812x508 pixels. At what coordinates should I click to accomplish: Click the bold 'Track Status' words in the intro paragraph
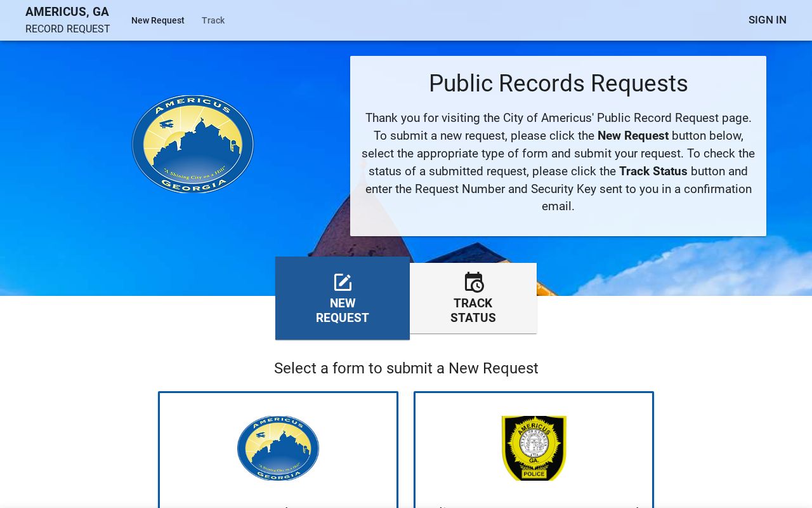pyautogui.click(x=653, y=171)
